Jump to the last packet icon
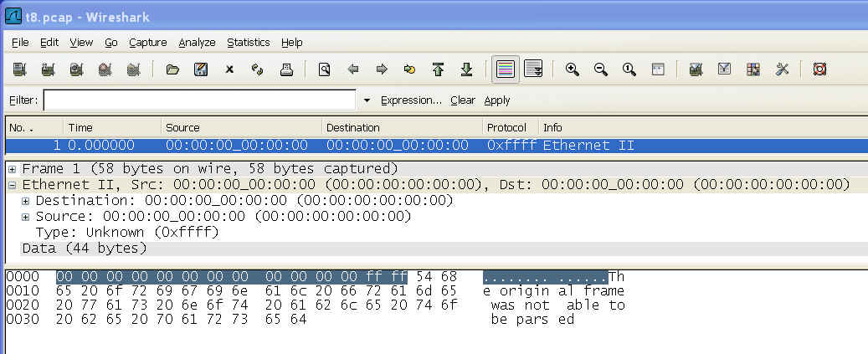Viewport: 868px width, 354px height. click(467, 69)
